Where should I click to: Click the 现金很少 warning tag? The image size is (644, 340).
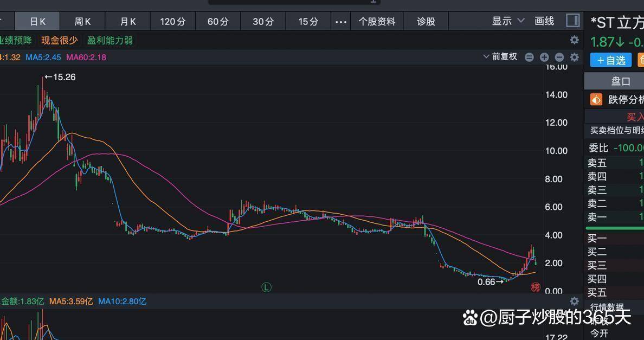[60, 40]
